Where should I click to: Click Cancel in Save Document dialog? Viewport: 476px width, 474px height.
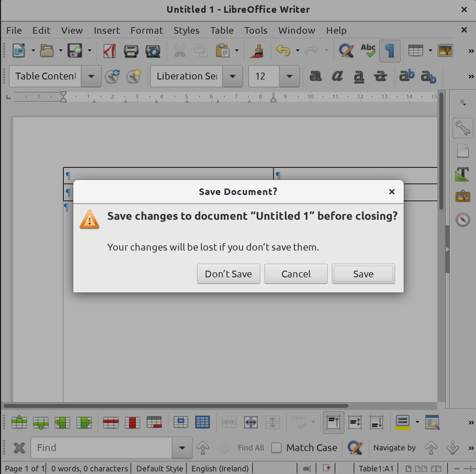296,274
